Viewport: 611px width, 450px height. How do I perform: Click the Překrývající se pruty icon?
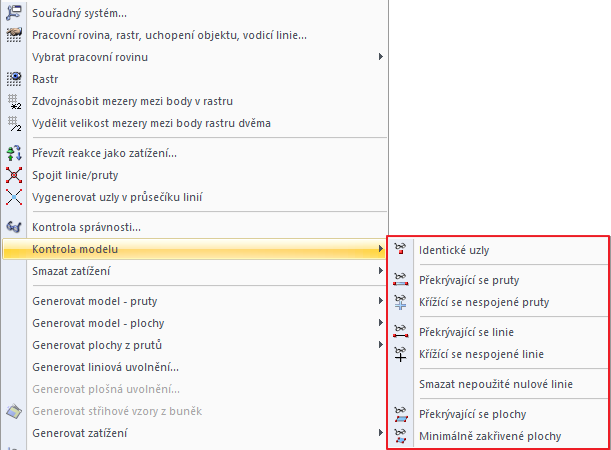point(401,281)
